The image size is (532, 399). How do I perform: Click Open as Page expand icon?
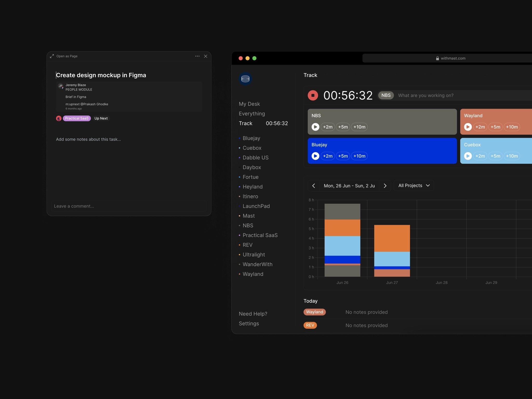pyautogui.click(x=52, y=56)
